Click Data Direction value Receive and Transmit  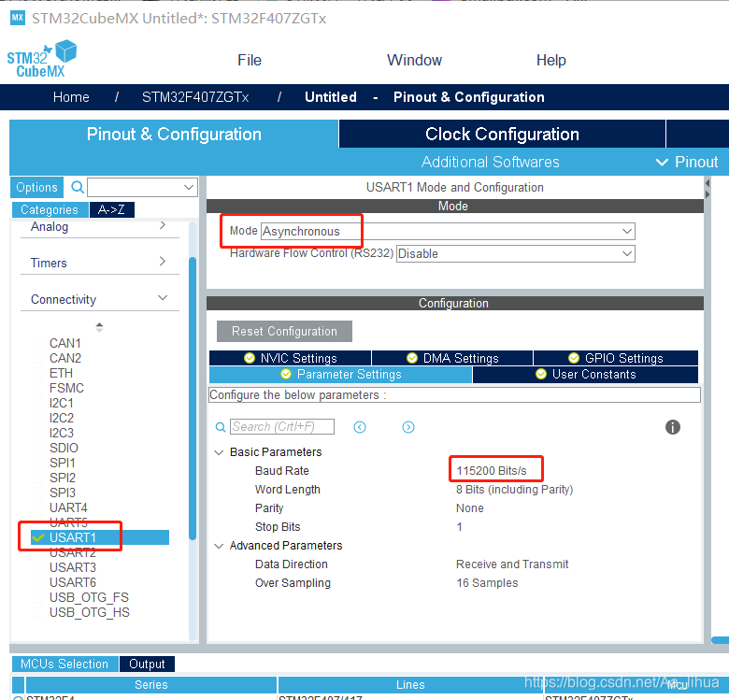pos(512,564)
